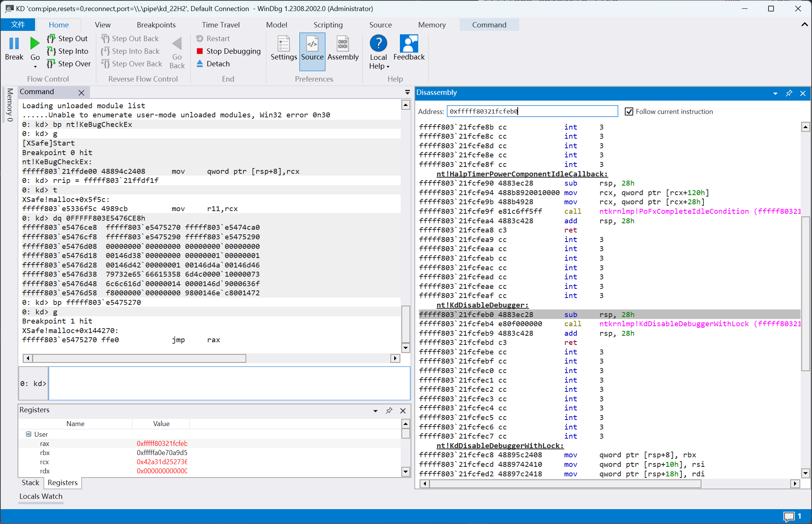Image resolution: width=812 pixels, height=524 pixels.
Task: Click the Step Into Back icon
Action: pos(105,51)
